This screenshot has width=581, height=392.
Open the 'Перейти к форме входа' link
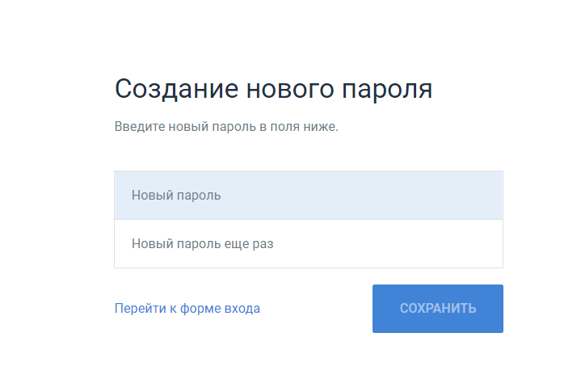tap(187, 308)
